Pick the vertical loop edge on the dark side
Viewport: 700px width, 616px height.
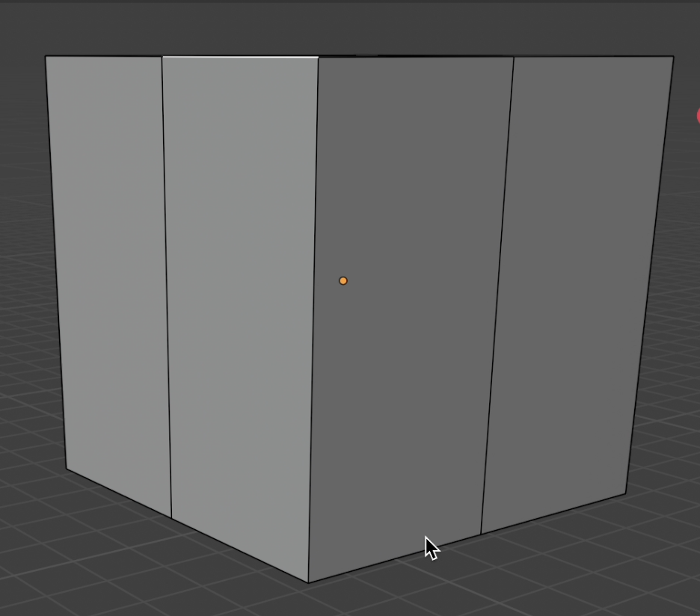(497, 295)
